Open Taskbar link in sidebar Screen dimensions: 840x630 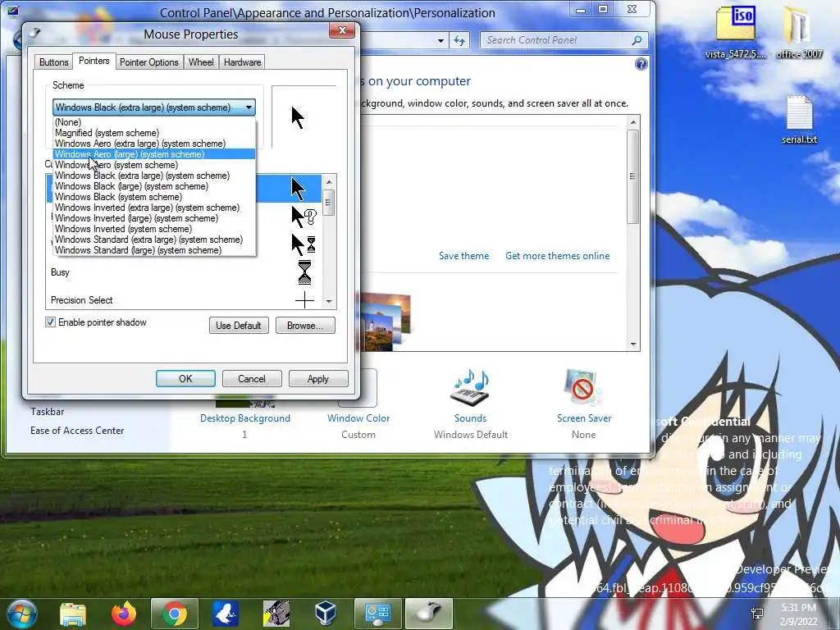point(47,412)
